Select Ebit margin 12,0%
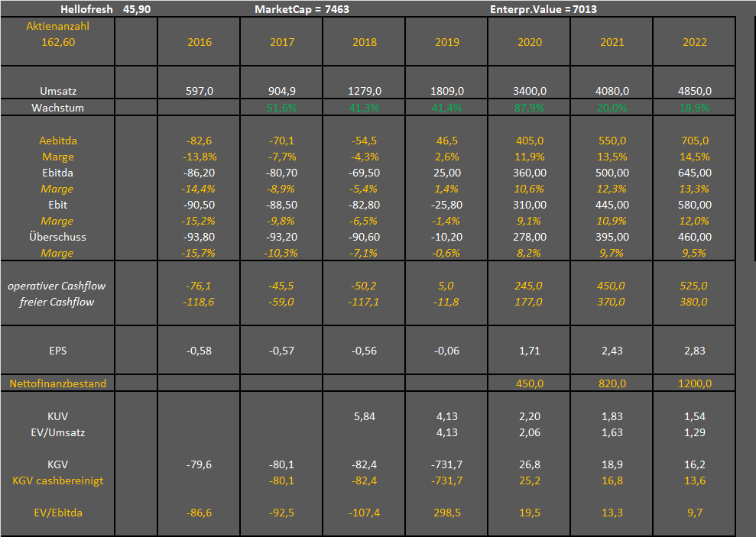 pyautogui.click(x=694, y=221)
